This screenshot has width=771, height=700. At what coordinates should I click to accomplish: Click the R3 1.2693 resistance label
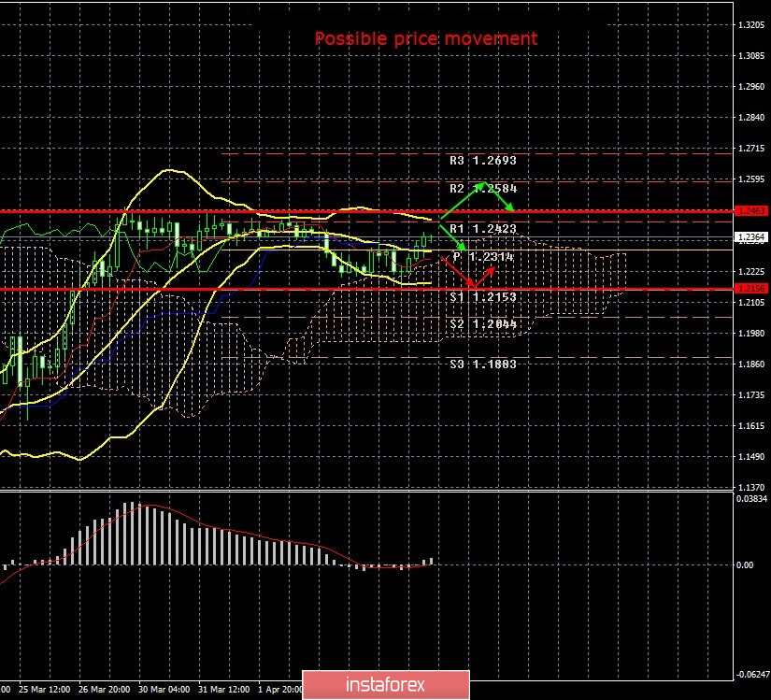(482, 161)
